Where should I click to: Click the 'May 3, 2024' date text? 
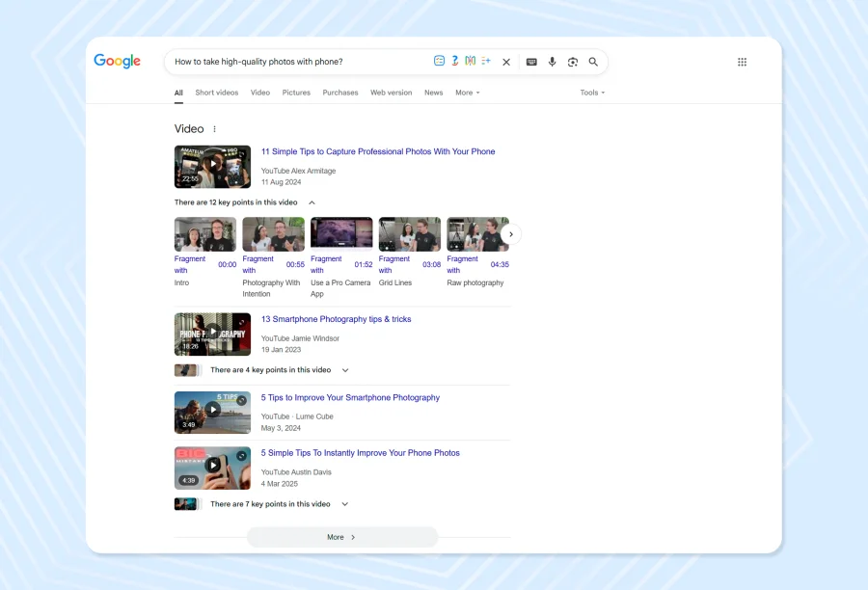tap(281, 428)
